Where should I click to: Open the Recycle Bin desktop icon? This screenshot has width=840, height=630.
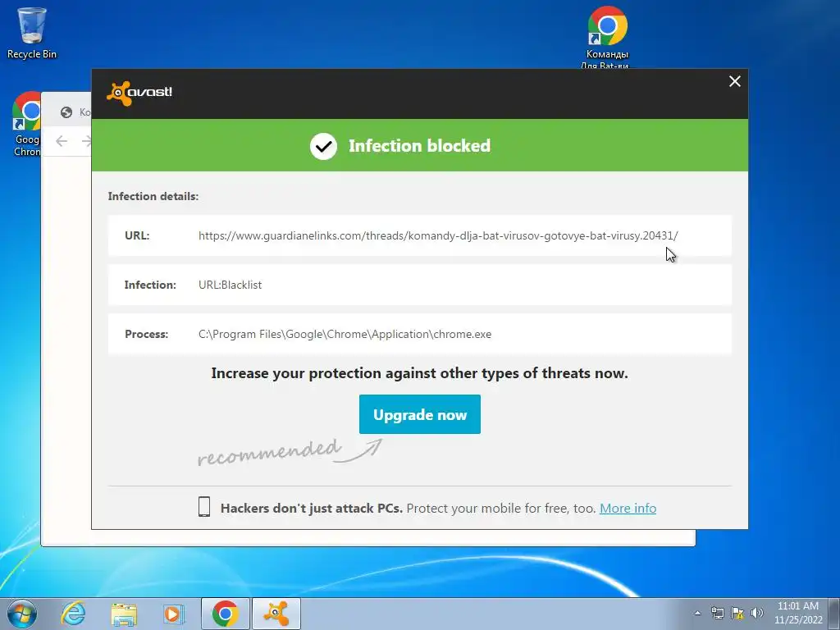click(x=32, y=33)
